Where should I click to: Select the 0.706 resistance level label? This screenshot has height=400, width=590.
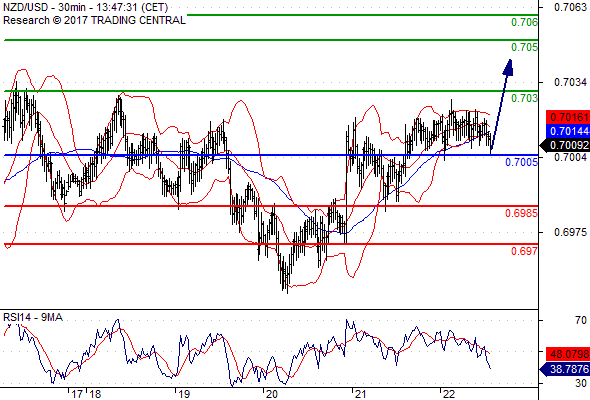524,22
